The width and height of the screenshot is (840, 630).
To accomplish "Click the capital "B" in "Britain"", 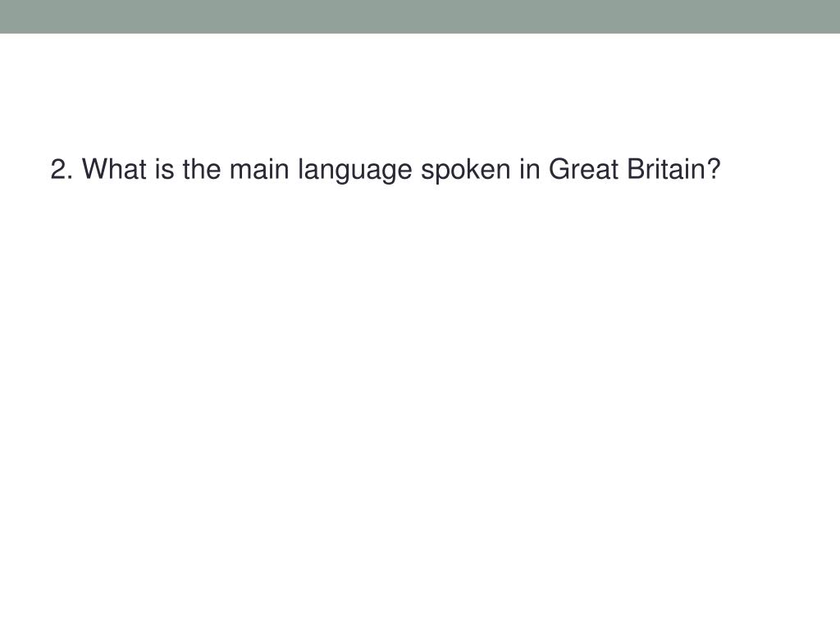I will (636, 169).
